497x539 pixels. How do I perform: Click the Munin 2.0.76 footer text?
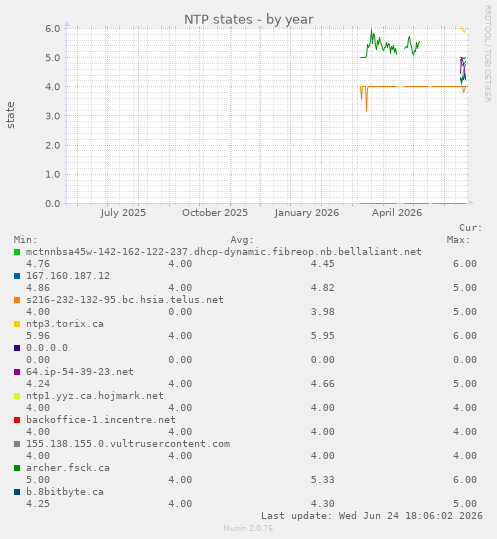pos(248,528)
